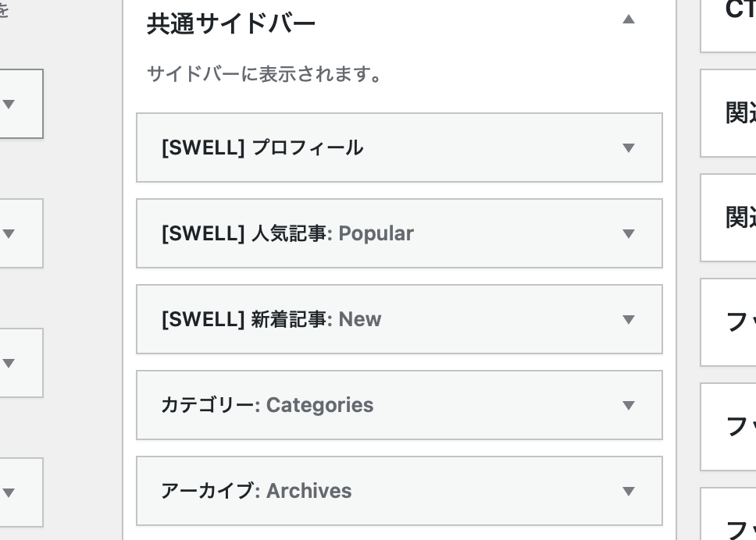Open the bottom left-side widget dropdown arrow
This screenshot has height=540, width=756.
point(9,492)
